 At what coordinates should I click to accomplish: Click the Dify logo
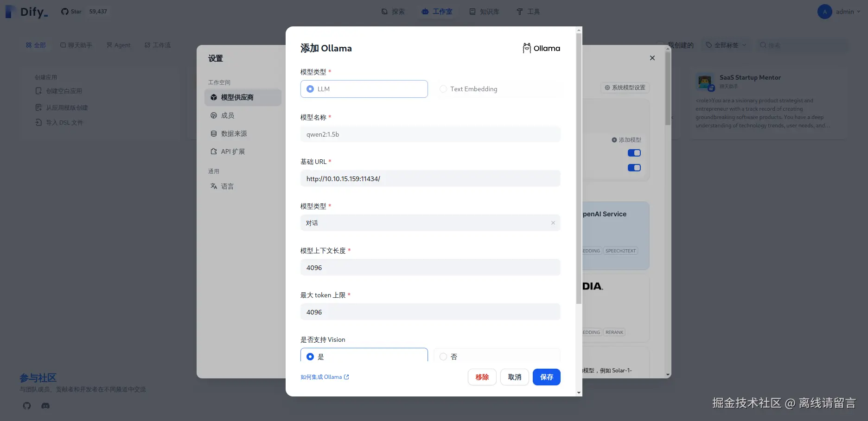tap(26, 12)
